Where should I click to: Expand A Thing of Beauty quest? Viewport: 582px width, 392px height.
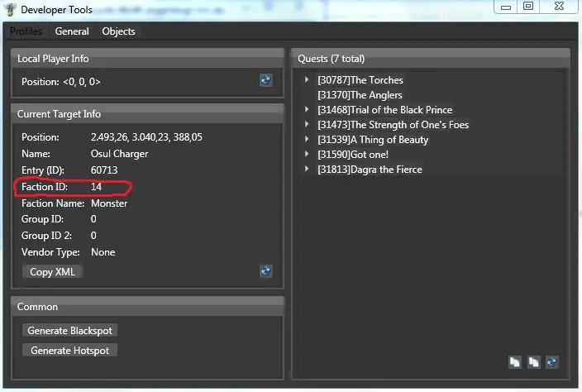307,139
